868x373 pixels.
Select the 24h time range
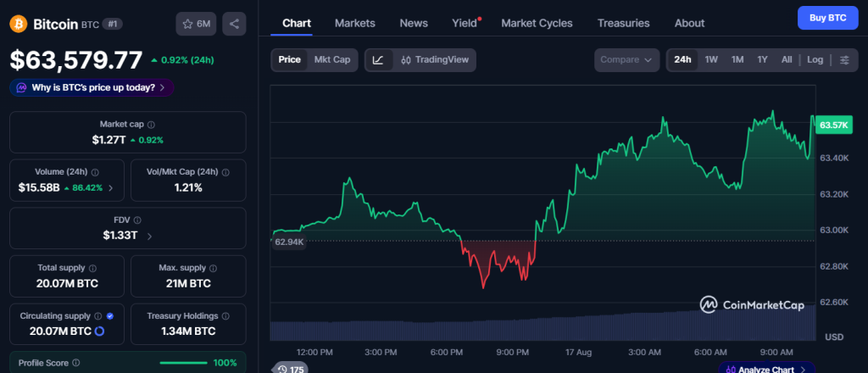tap(682, 60)
